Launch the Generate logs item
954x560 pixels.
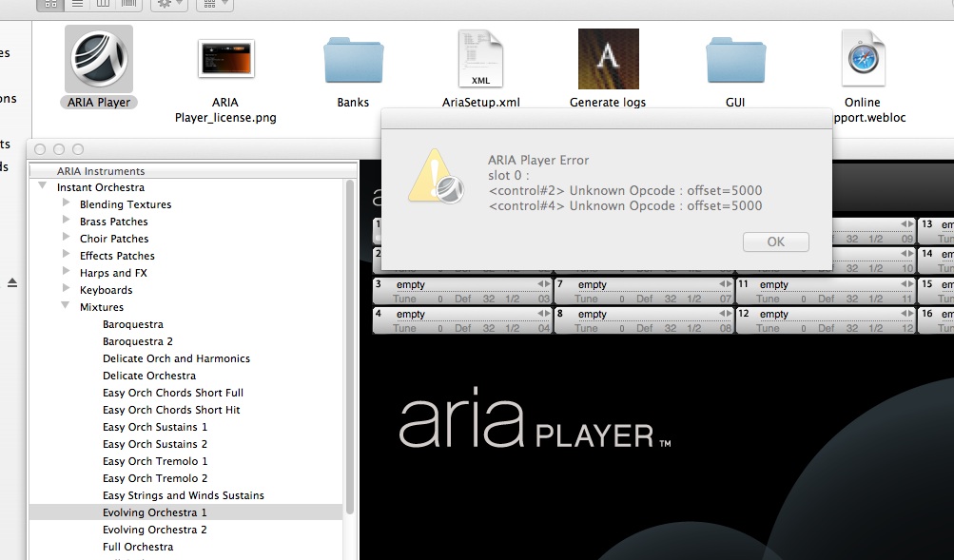(x=608, y=59)
